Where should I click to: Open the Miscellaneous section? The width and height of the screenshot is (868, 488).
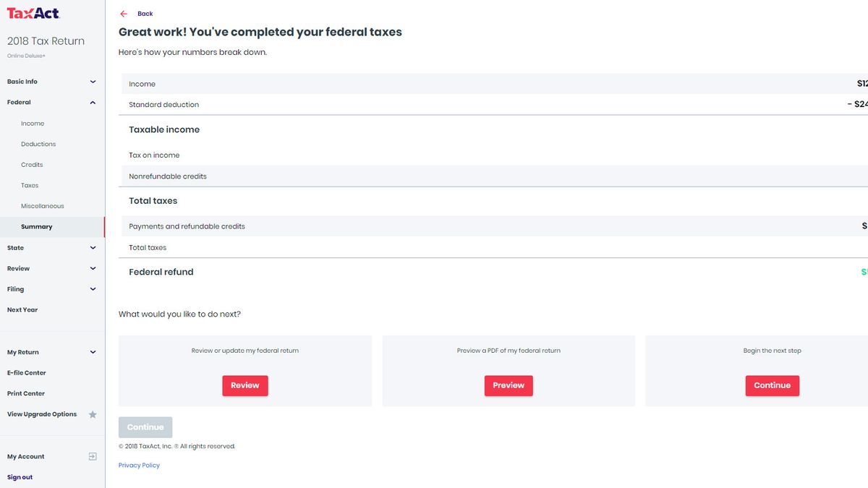pyautogui.click(x=43, y=206)
